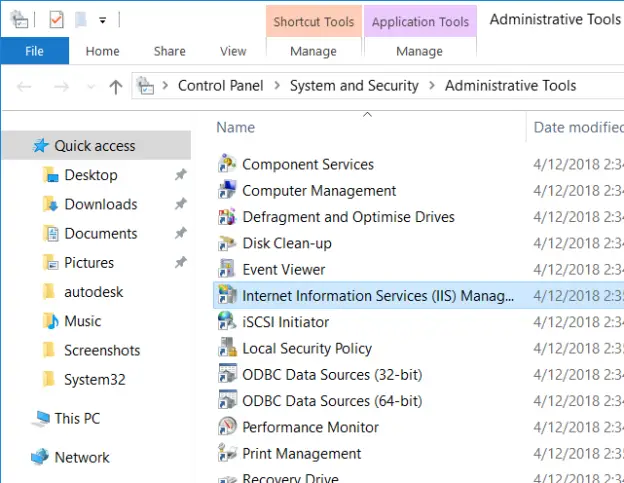Viewport: 624px width, 483px height.
Task: Click the Shortcut Tools contextual tab header
Action: click(314, 21)
